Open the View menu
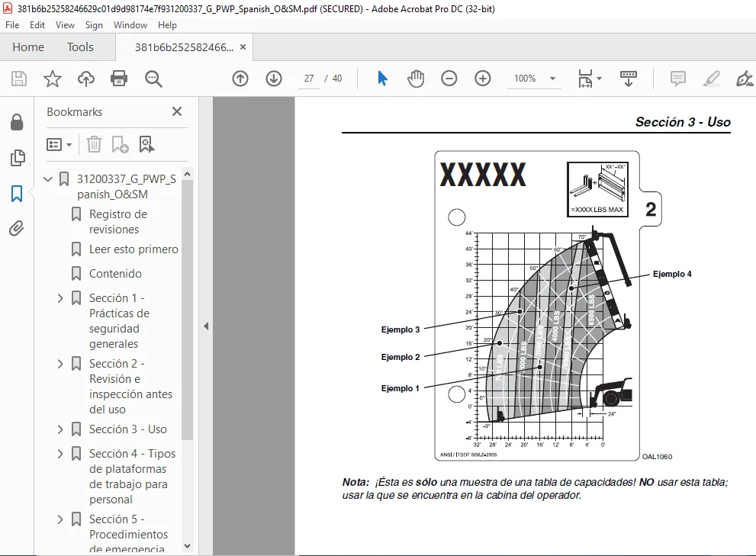The height and width of the screenshot is (556, 756). tap(65, 25)
